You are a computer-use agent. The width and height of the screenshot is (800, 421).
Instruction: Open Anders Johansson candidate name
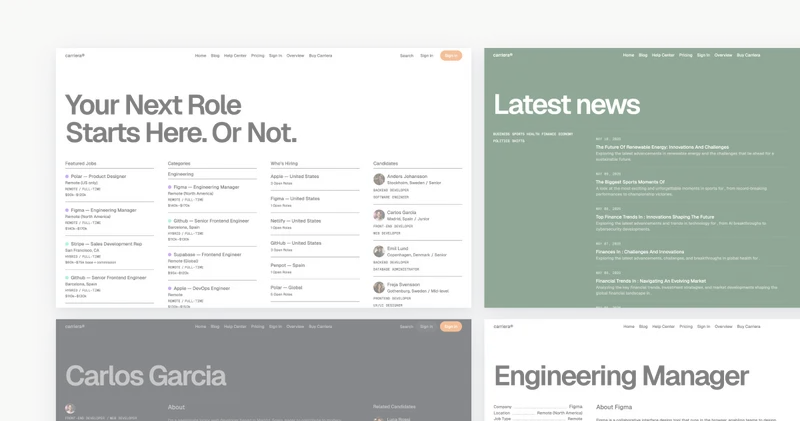pos(407,176)
